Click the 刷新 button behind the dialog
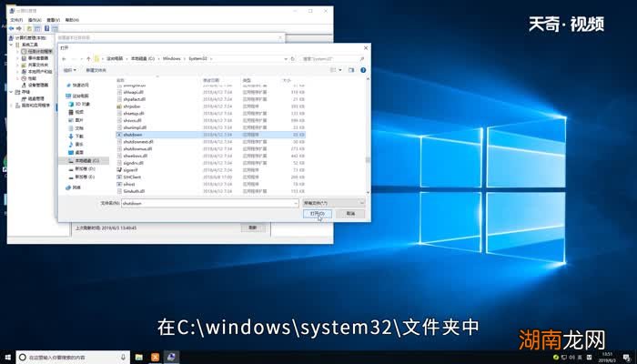The width and height of the screenshot is (637, 364). (x=253, y=227)
